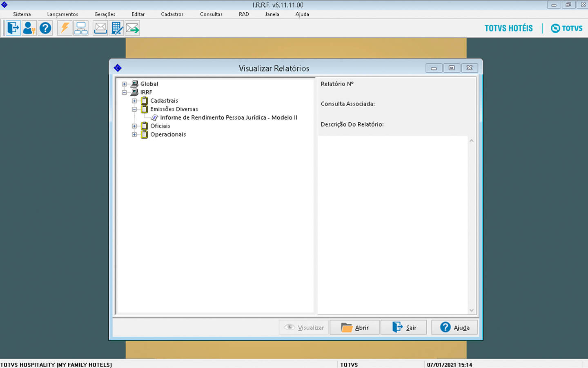Click the network diagram toolbar icon
588x368 pixels.
[x=81, y=28]
